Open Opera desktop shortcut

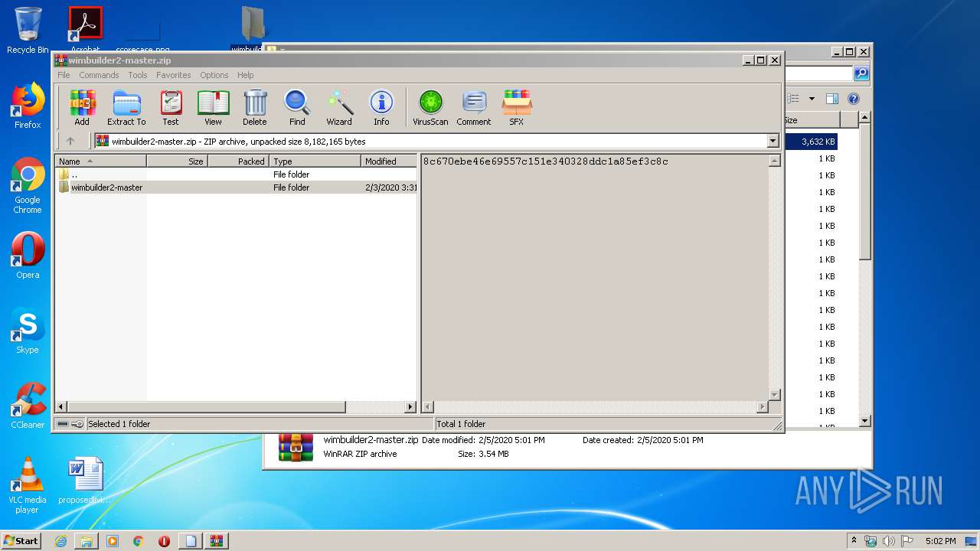tap(28, 256)
